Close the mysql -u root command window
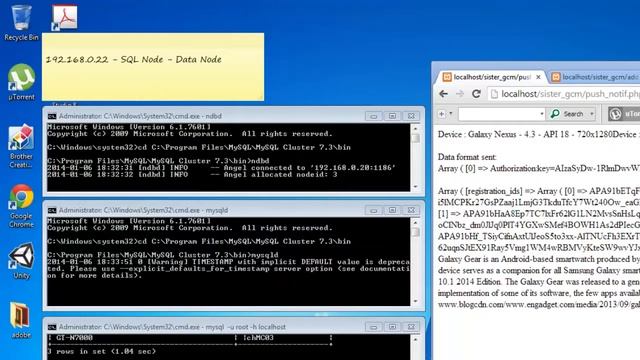 [x=411, y=327]
